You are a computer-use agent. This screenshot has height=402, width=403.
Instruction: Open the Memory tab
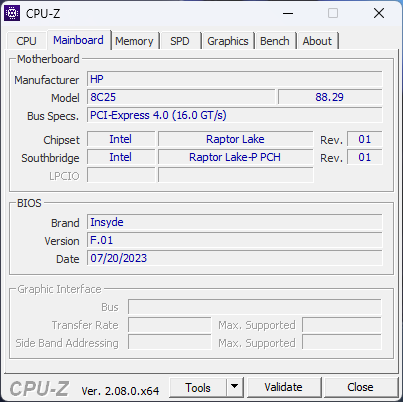(x=134, y=41)
